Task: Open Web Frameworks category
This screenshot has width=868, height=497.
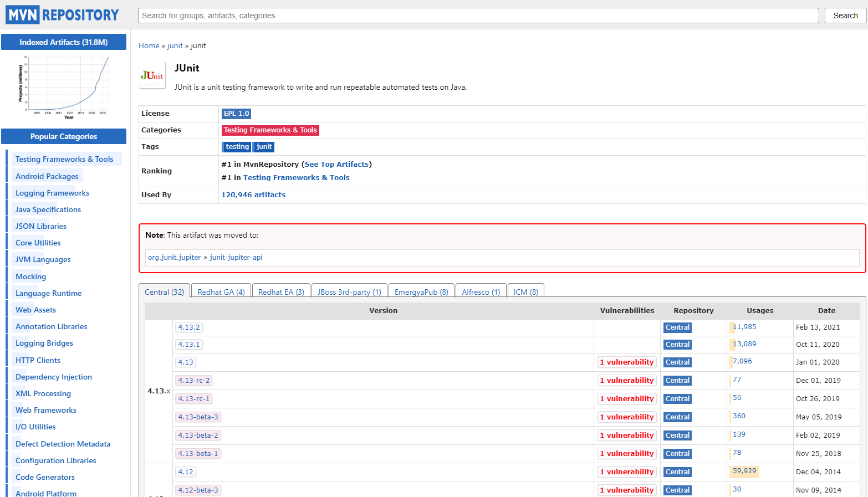Action: [x=46, y=410]
